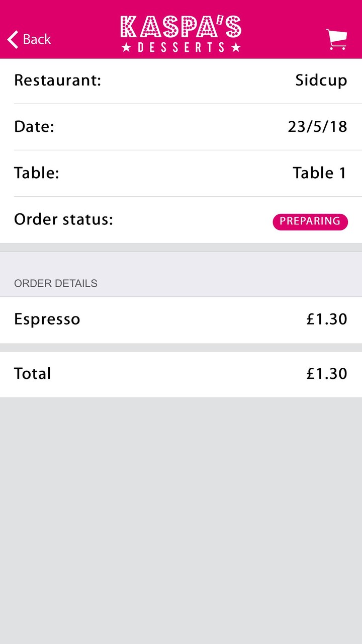
Task: Tap the Table 1 value
Action: point(320,173)
